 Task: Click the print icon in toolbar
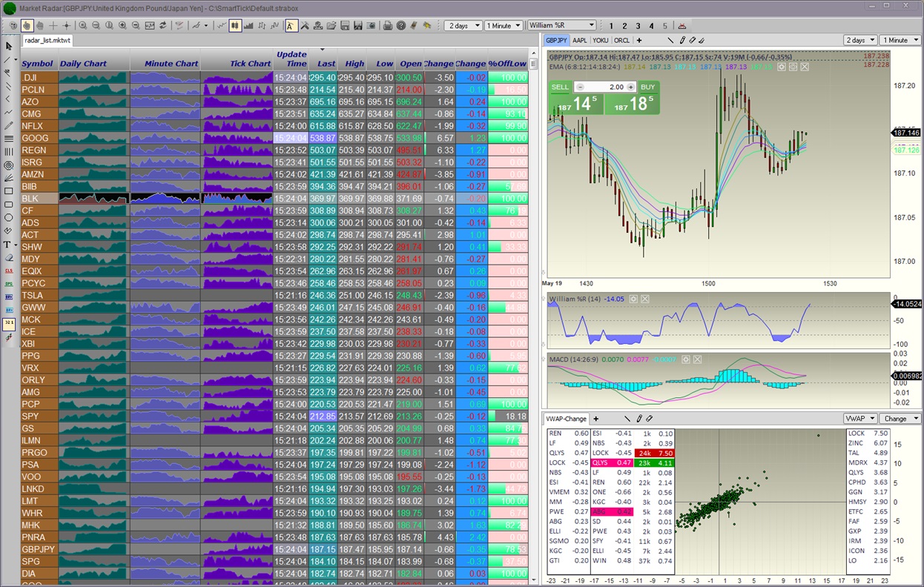point(387,25)
